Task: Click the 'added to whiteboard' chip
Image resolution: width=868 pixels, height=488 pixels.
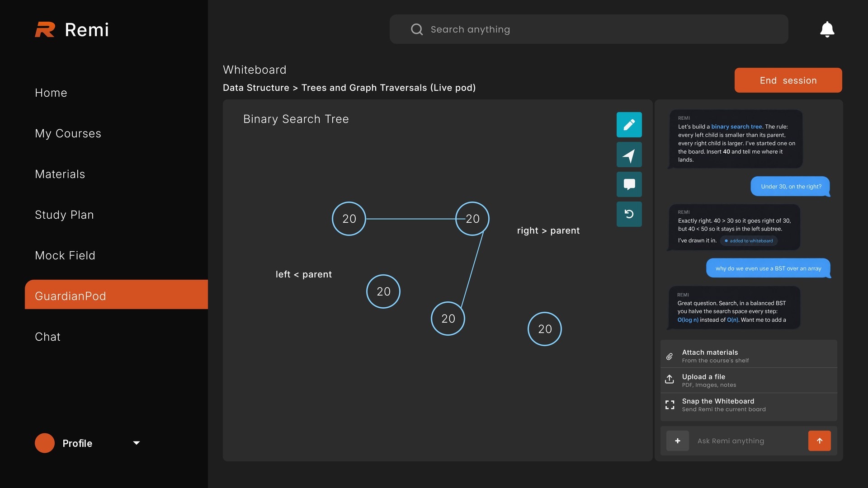Action: click(x=749, y=241)
